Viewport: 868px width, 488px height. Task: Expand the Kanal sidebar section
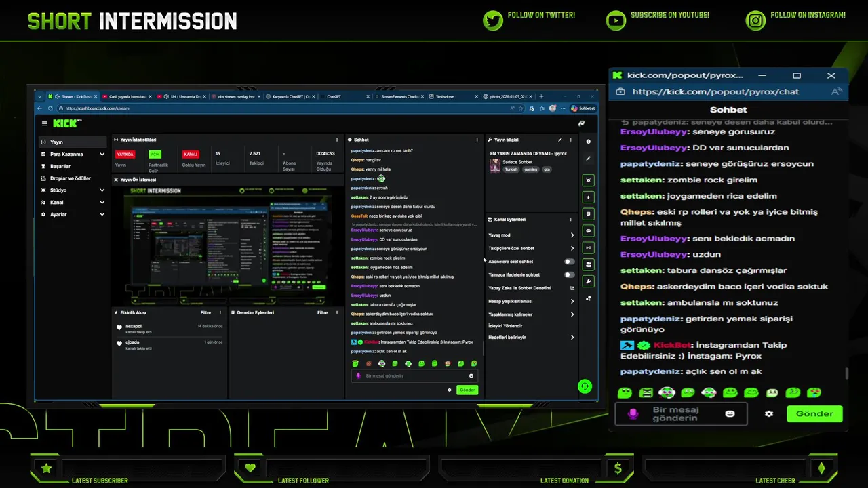tap(102, 202)
